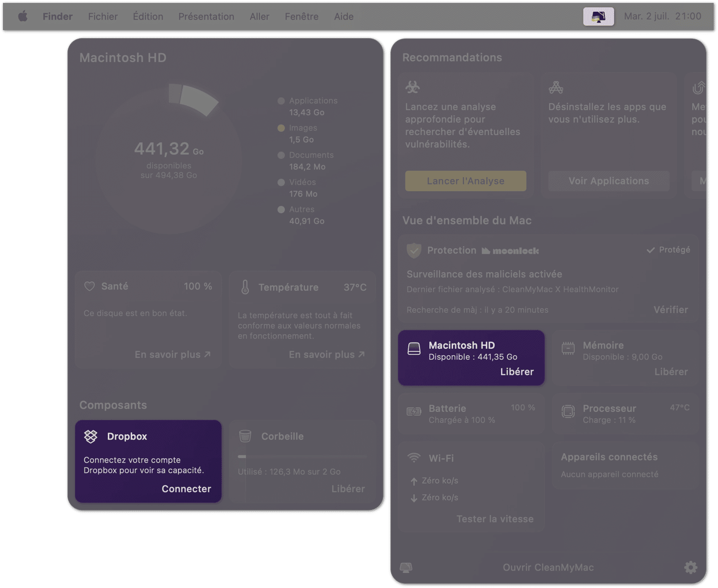This screenshot has height=588, width=718.
Task: Click Ouvrir CleanMyMac at the bottom
Action: click(548, 568)
